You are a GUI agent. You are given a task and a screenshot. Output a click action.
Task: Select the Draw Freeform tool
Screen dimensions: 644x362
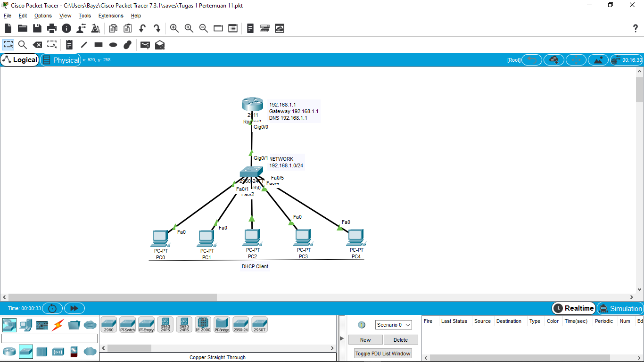pos(127,45)
